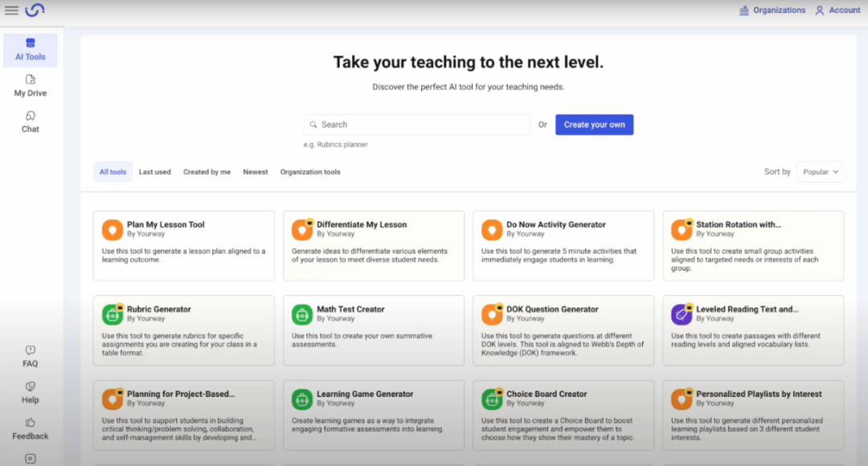Click the Create your own button

594,125
